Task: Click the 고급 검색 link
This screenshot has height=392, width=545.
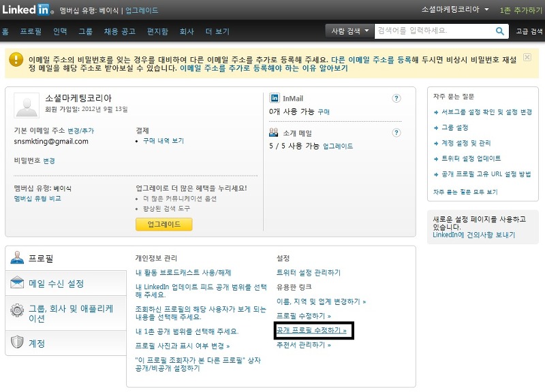Action: 529,31
